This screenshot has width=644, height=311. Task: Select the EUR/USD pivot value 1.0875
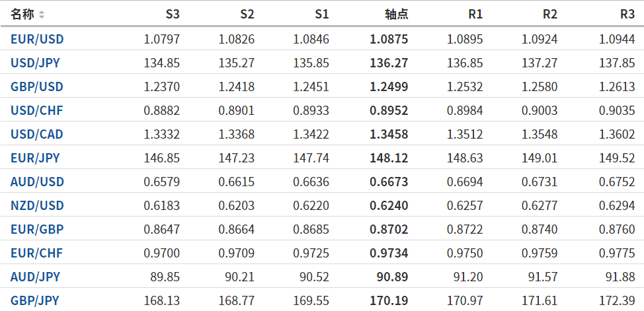point(389,39)
